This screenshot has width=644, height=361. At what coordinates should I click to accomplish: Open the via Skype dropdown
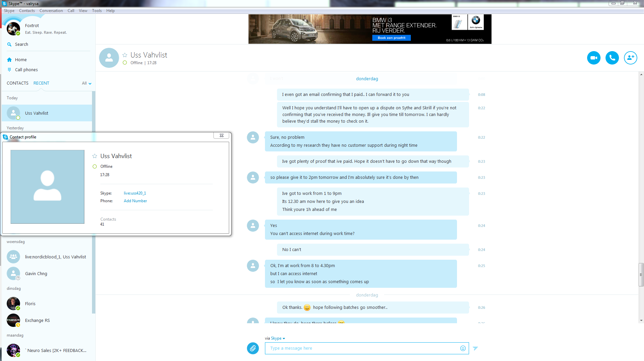click(x=278, y=338)
